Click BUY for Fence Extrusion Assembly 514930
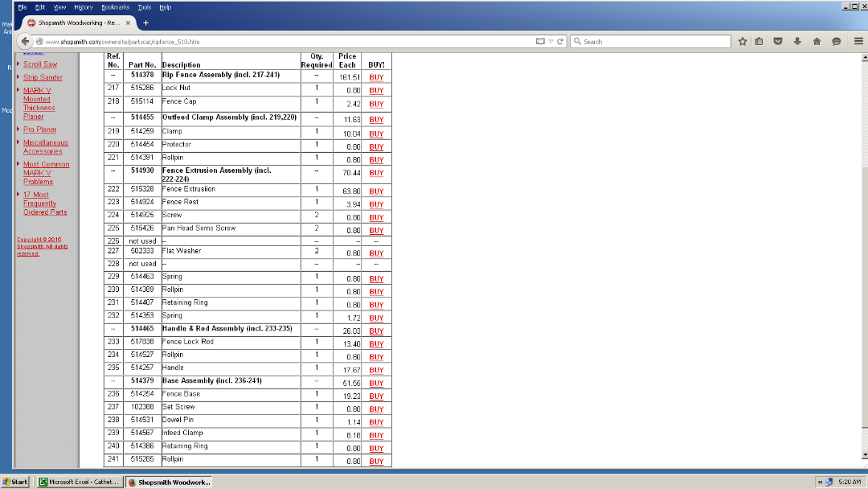 coord(376,173)
